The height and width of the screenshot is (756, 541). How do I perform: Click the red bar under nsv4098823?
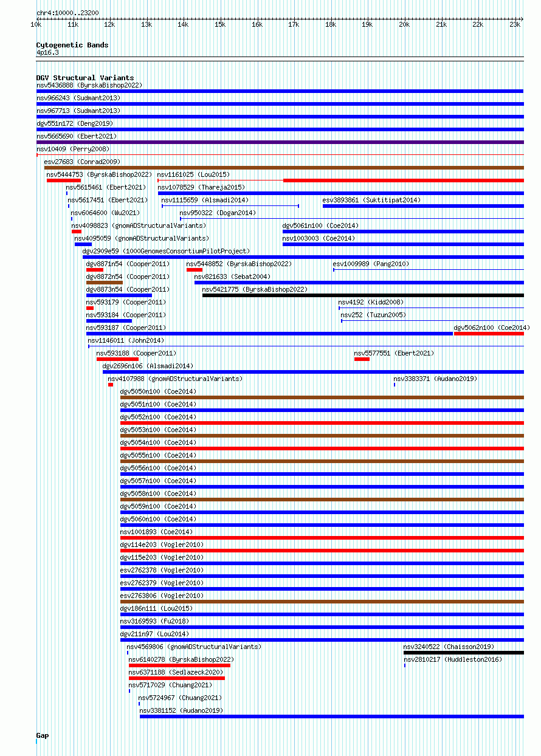[76, 232]
